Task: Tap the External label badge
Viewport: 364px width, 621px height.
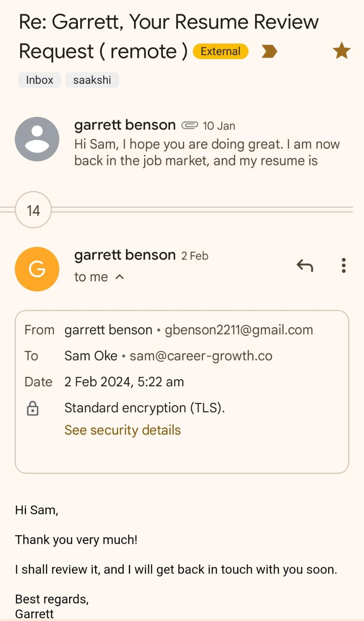Action: coord(220,51)
